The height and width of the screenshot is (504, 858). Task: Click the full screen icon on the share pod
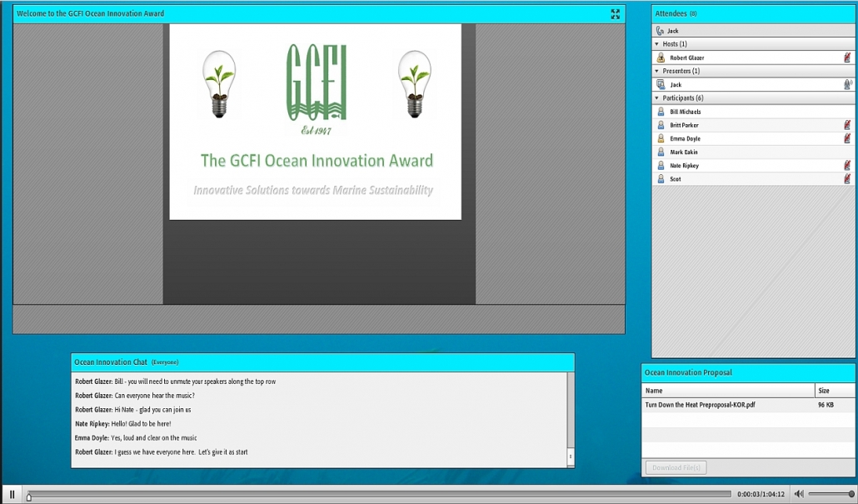point(615,14)
